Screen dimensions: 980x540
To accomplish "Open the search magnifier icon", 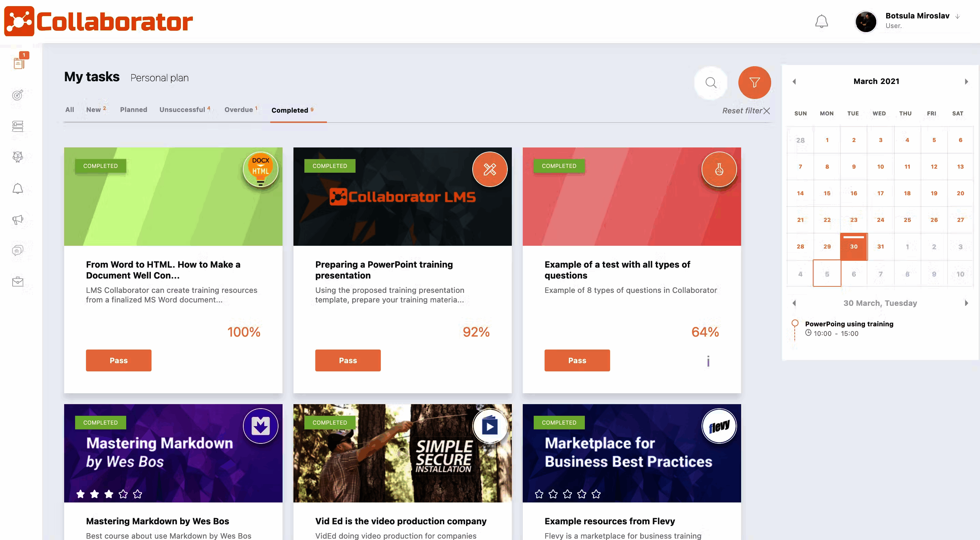I will click(x=711, y=83).
